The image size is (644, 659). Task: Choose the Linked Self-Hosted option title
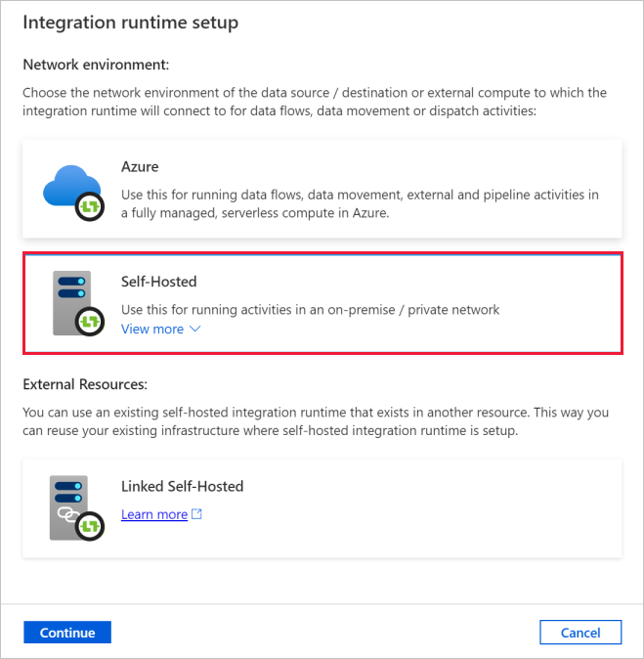(182, 486)
